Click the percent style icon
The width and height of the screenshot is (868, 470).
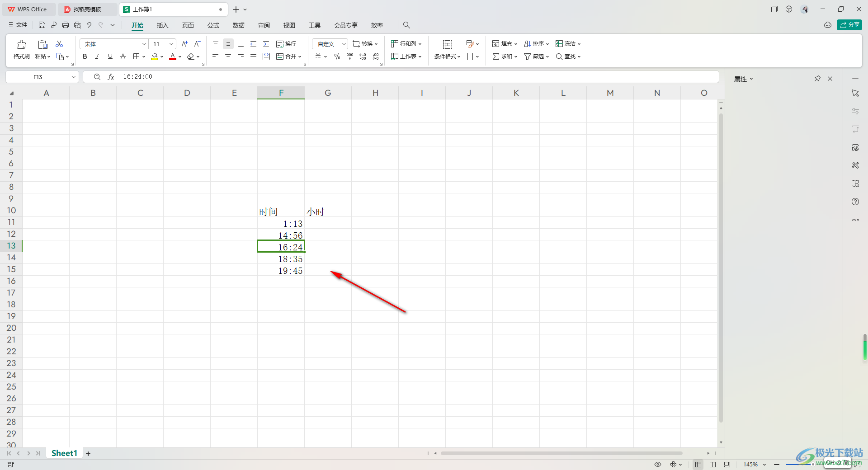point(337,56)
